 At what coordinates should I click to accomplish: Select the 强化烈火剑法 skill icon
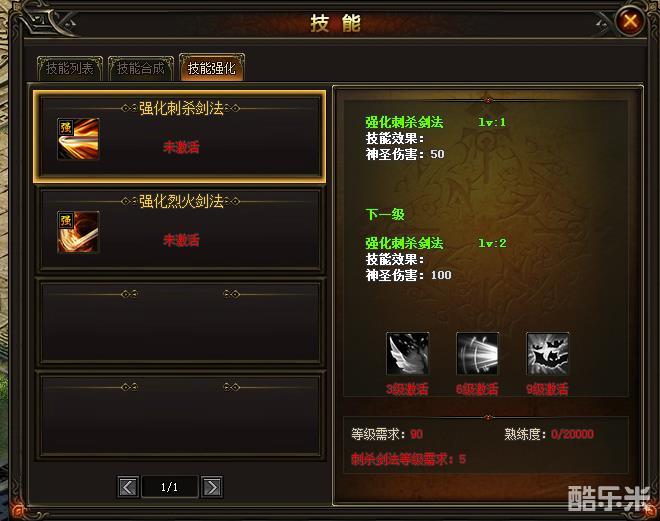tap(78, 232)
